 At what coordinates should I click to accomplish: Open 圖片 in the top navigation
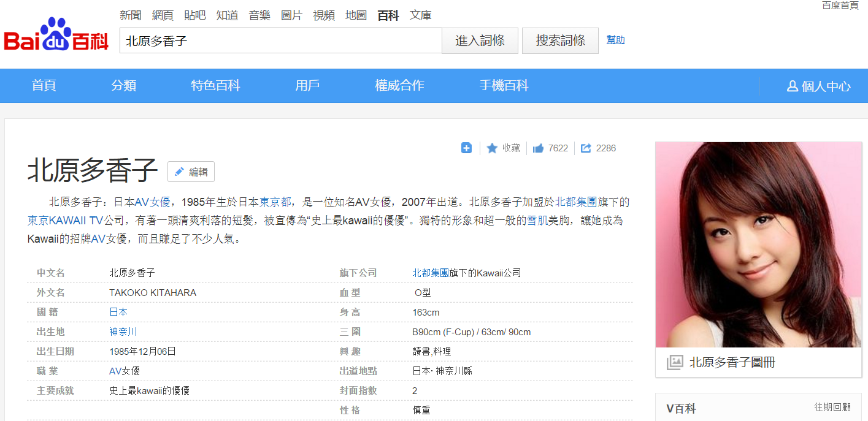(x=291, y=15)
